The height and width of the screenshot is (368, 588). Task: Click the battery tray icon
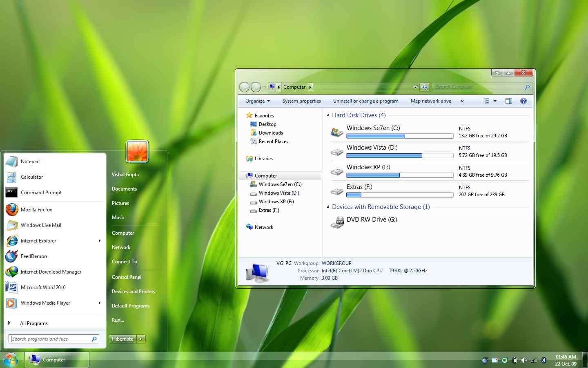514,360
